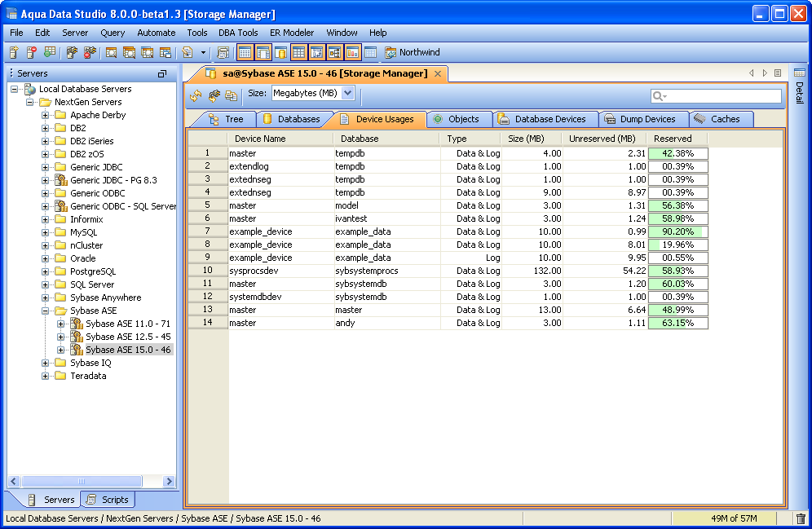Open the toolbar dropdown arrow next to script icon

(203, 52)
